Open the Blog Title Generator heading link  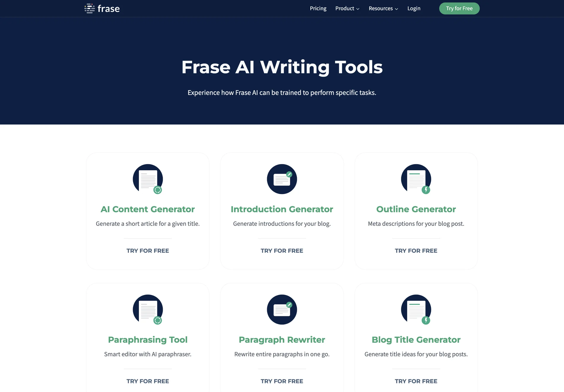click(x=416, y=340)
